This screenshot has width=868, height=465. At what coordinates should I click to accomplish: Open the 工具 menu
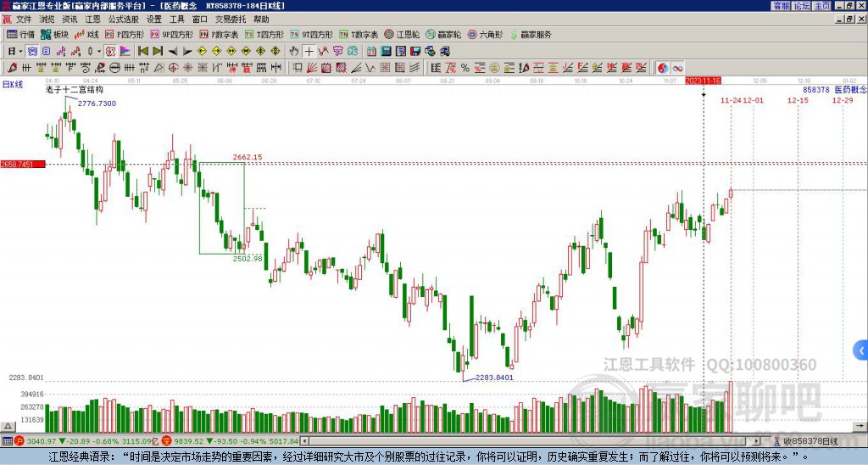(x=177, y=20)
